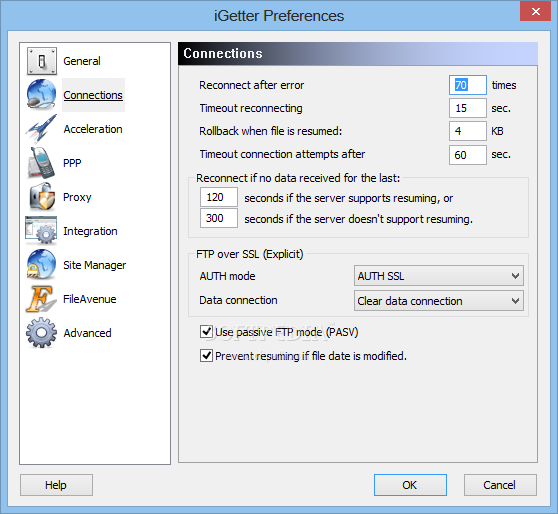Click the Cancel button

(500, 485)
